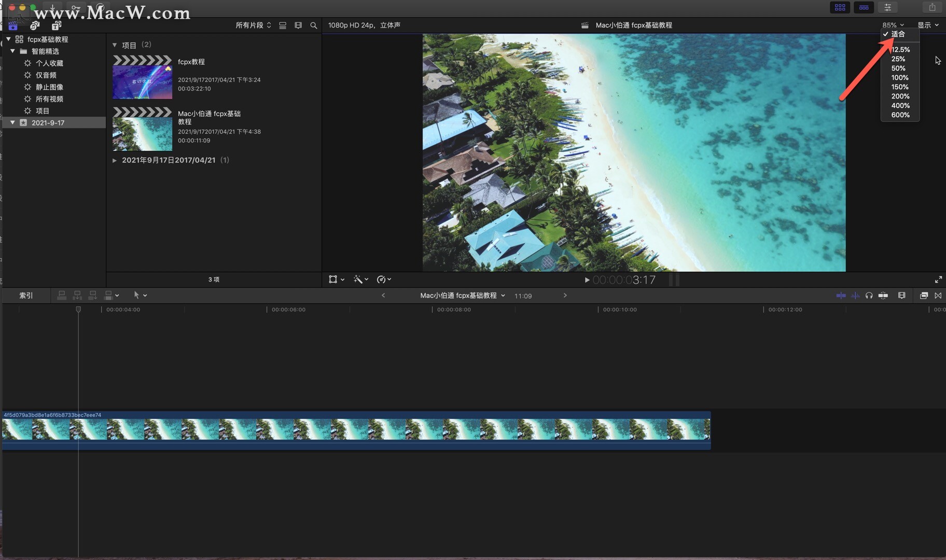This screenshot has width=946, height=560.
Task: Open the retime speed menu
Action: (383, 279)
